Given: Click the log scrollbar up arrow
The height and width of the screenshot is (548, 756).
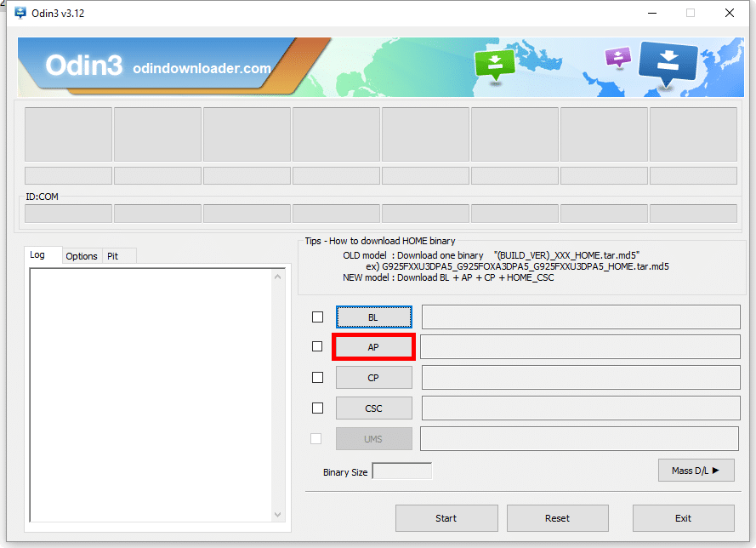Looking at the screenshot, I should click(x=278, y=277).
